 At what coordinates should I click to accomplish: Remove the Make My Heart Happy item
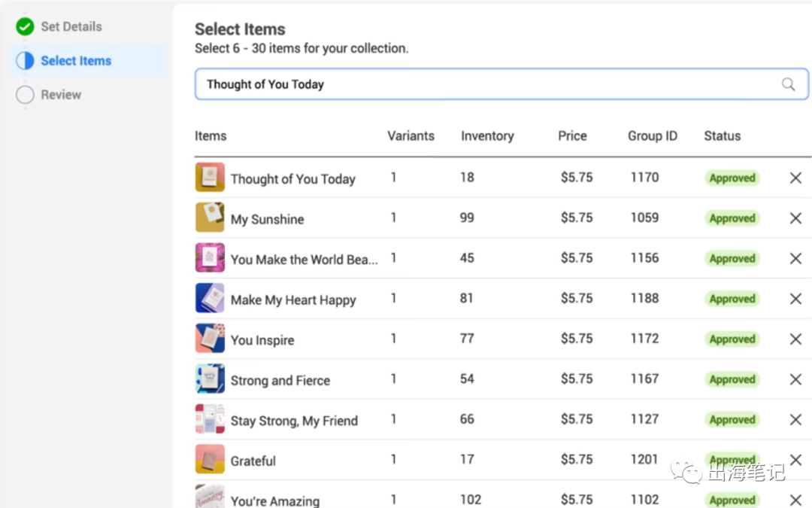click(x=795, y=299)
